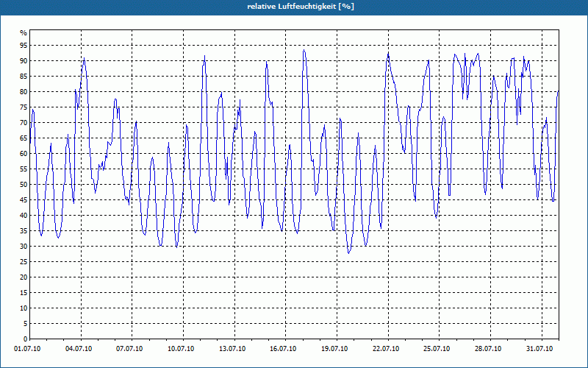Click y-axis label 50
This screenshot has height=368, width=588.
pos(24,185)
